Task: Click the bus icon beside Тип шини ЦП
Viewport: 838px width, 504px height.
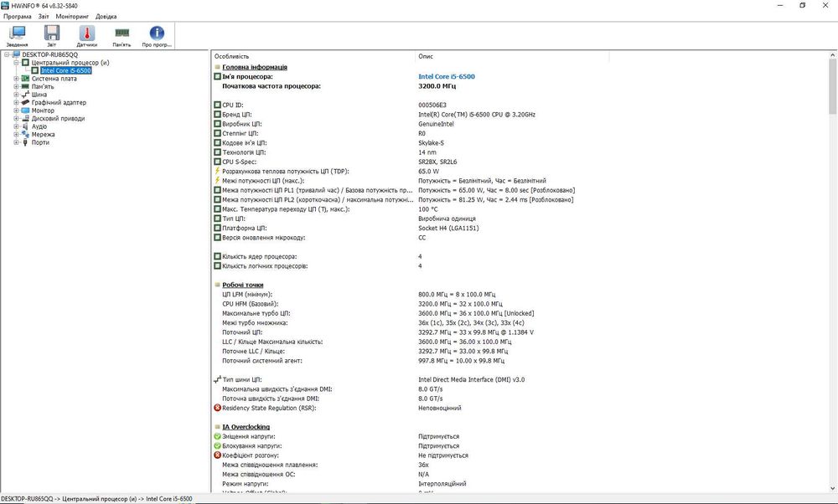Action: pyautogui.click(x=218, y=379)
